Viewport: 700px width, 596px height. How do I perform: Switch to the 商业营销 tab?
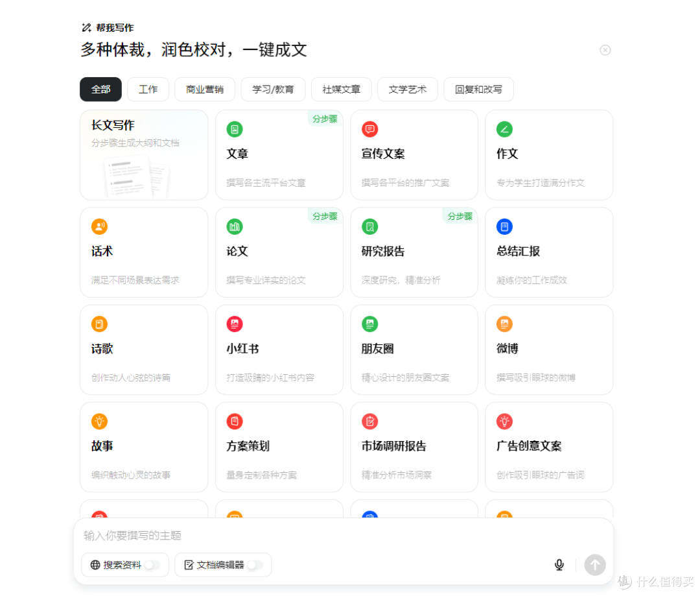click(205, 89)
